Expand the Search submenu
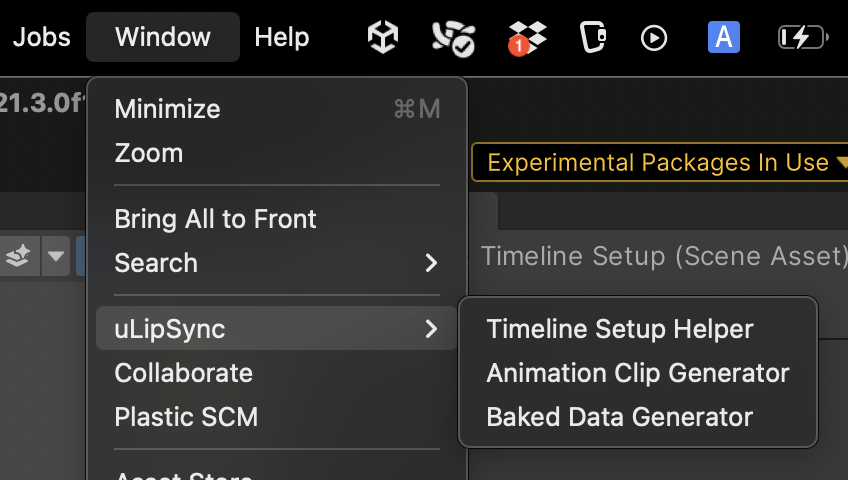This screenshot has height=480, width=848. point(275,263)
